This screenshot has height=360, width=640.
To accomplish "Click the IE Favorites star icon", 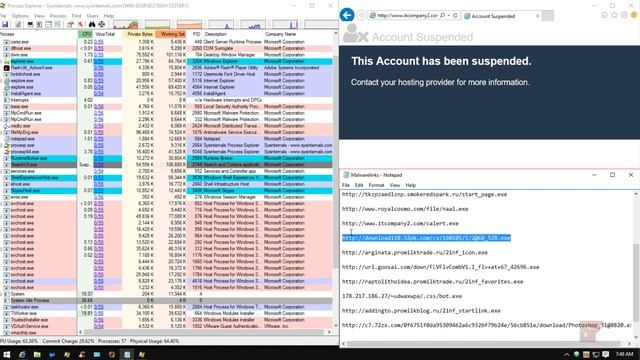I will 614,15.
